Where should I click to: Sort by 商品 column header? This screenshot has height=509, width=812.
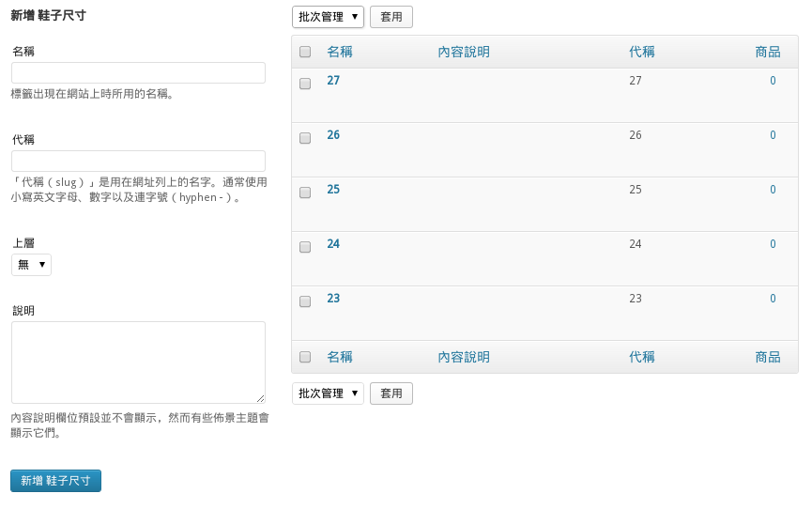(x=767, y=52)
